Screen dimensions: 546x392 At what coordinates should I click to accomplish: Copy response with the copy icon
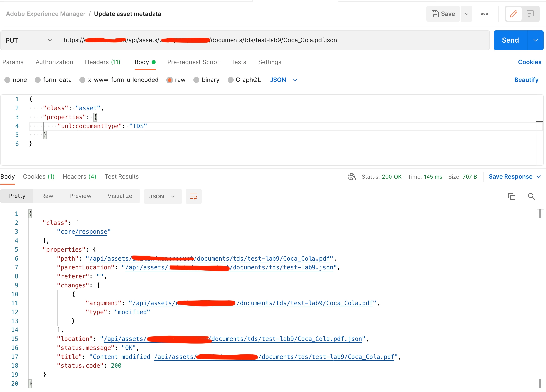[x=511, y=196]
